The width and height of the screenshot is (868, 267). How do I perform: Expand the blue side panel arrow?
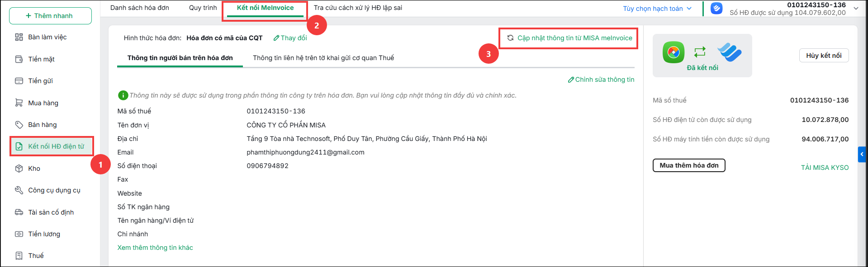pos(862,154)
